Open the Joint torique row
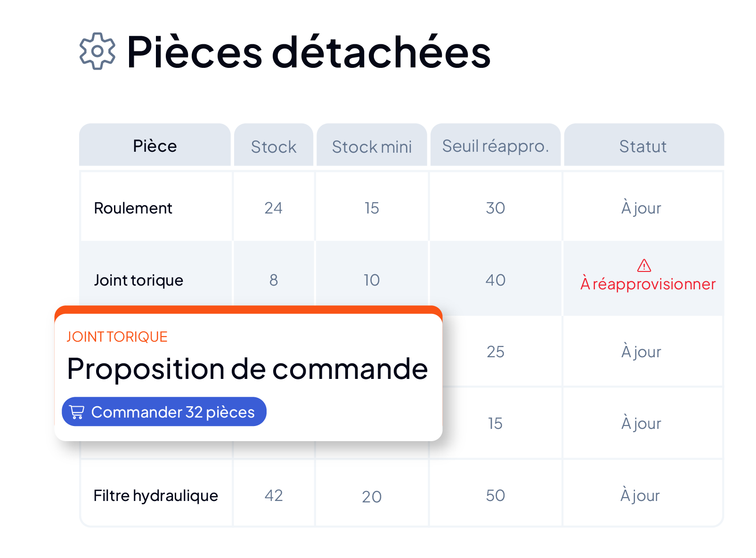This screenshot has height=558, width=756. pos(401,279)
